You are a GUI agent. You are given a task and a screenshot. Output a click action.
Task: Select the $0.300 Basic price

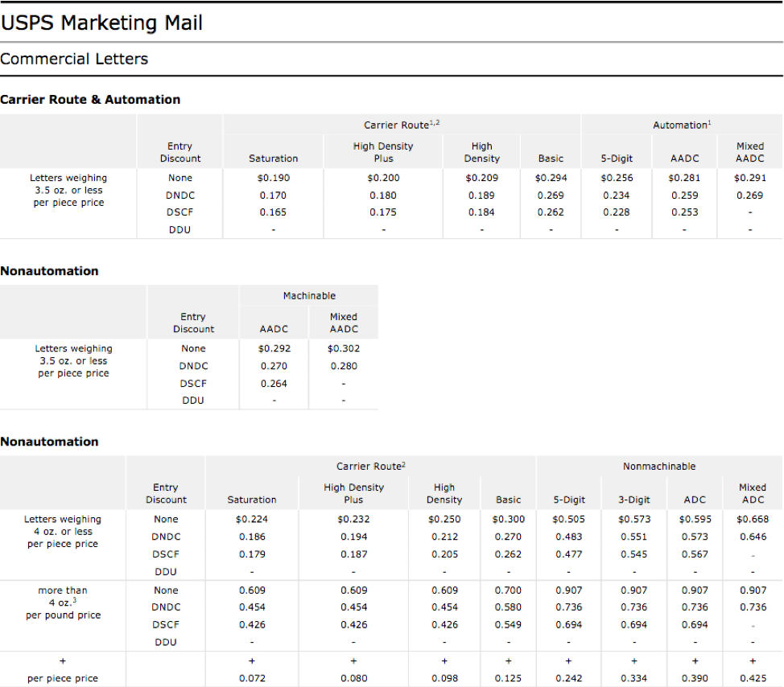click(x=509, y=520)
